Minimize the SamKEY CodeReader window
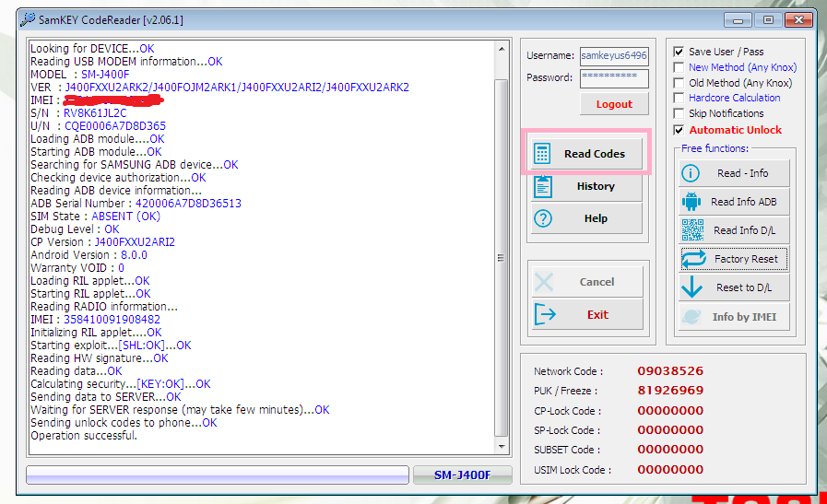The width and height of the screenshot is (827, 504). (738, 20)
